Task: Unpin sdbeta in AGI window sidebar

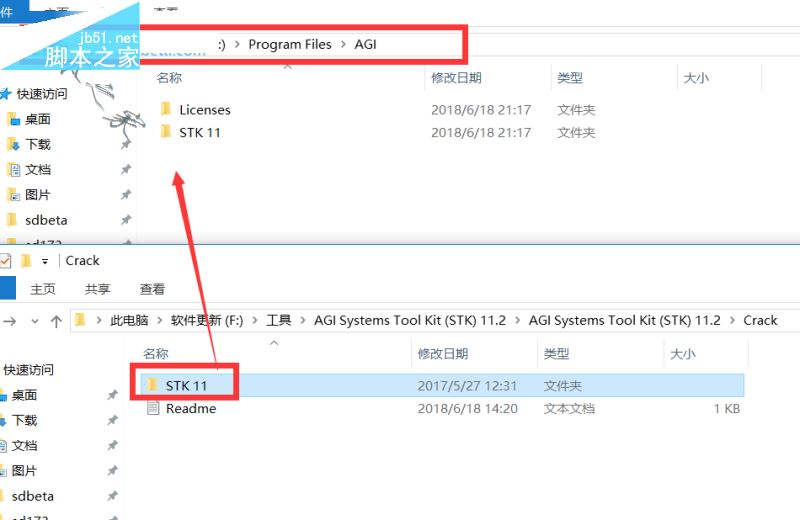Action: (126, 220)
